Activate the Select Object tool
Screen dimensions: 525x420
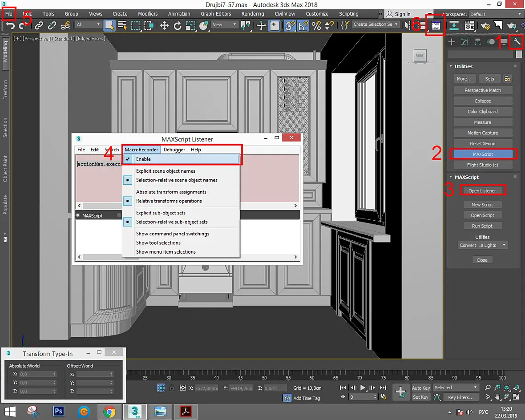coord(109,25)
